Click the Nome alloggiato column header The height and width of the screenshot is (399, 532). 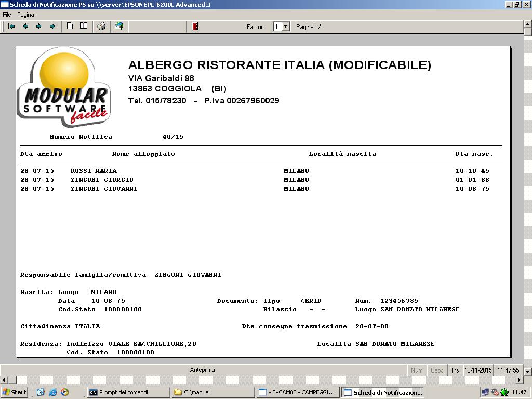143,154
